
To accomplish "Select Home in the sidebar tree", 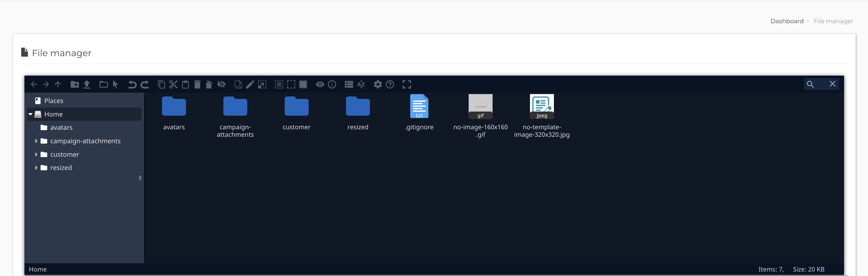I will pyautogui.click(x=84, y=114).
